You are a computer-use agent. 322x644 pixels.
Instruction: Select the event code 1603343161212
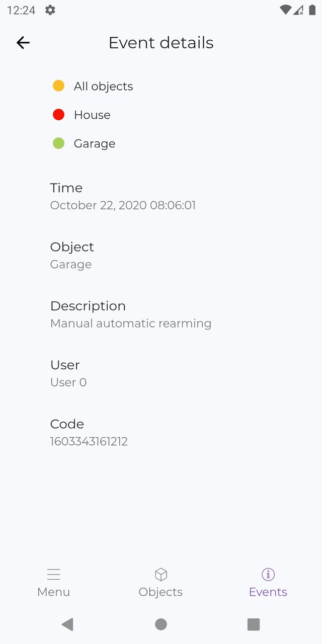[89, 441]
